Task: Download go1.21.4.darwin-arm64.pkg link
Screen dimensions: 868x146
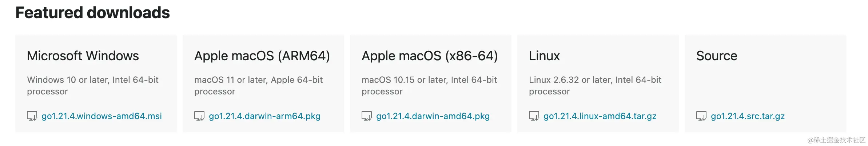Action: click(264, 116)
